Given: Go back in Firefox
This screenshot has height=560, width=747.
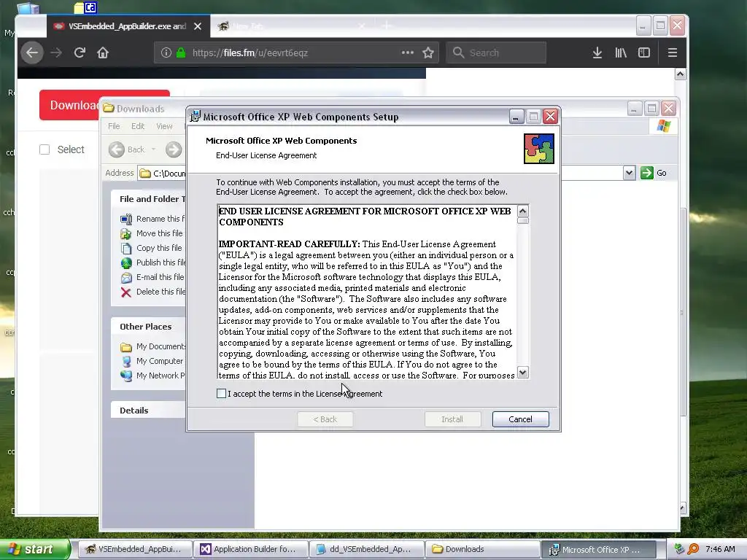Looking at the screenshot, I should (x=32, y=52).
